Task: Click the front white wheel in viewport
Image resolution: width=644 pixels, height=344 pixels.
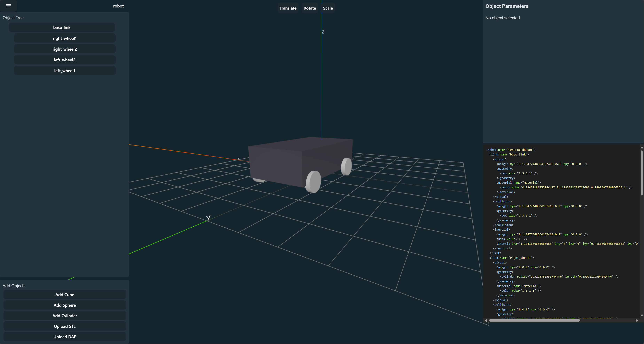Action: pyautogui.click(x=313, y=182)
